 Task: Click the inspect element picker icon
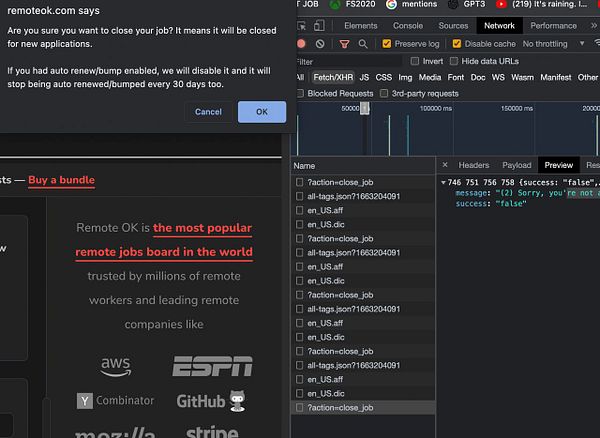pos(302,26)
